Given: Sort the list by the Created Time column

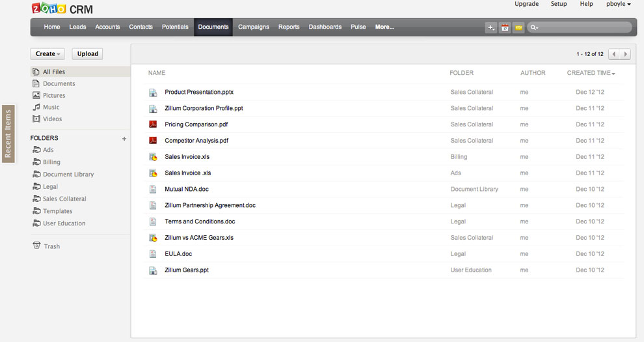Looking at the screenshot, I should pos(591,73).
